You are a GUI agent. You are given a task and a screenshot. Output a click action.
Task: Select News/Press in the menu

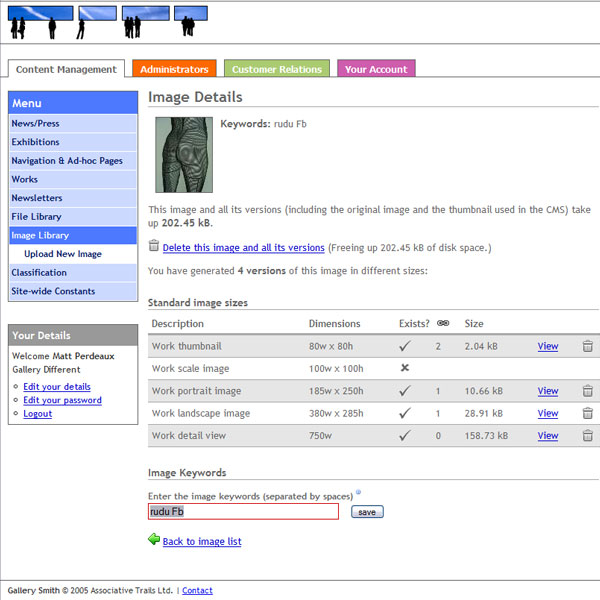click(73, 123)
